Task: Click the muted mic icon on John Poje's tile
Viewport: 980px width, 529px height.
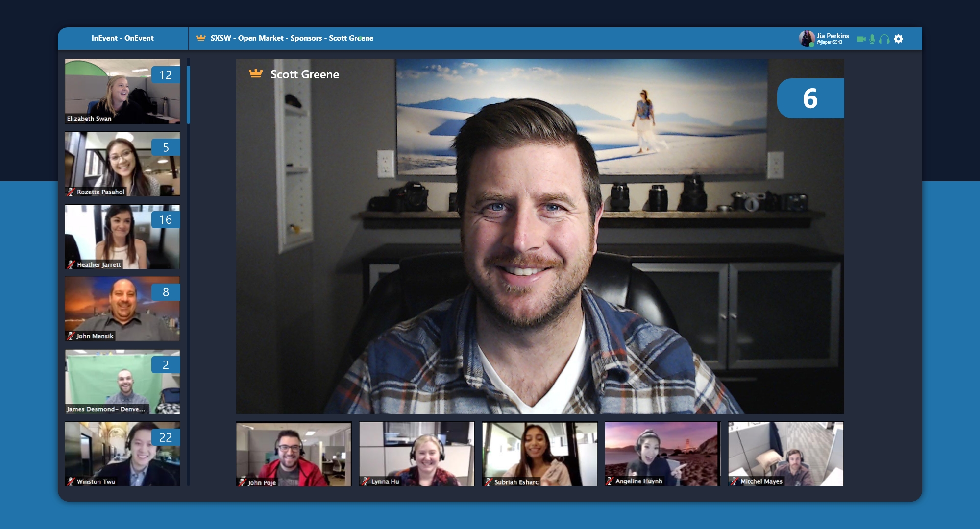Action: pos(241,481)
